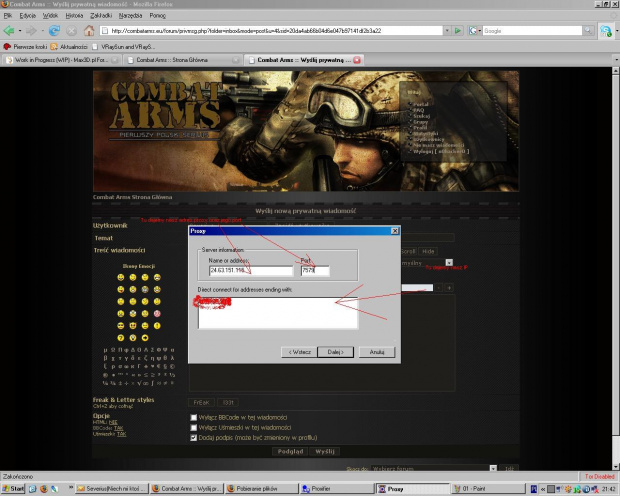
Task: Click FAQ link in the header menu
Action: tap(418, 110)
